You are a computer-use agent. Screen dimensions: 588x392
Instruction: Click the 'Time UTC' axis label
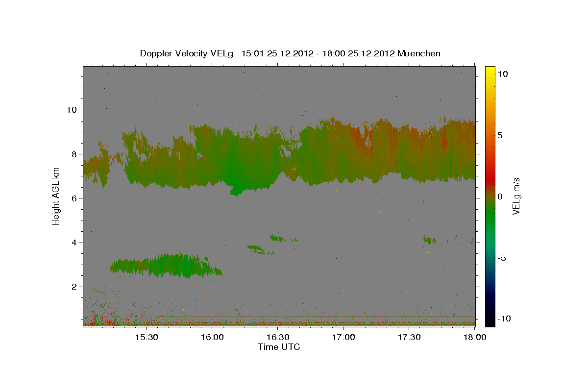(x=279, y=347)
